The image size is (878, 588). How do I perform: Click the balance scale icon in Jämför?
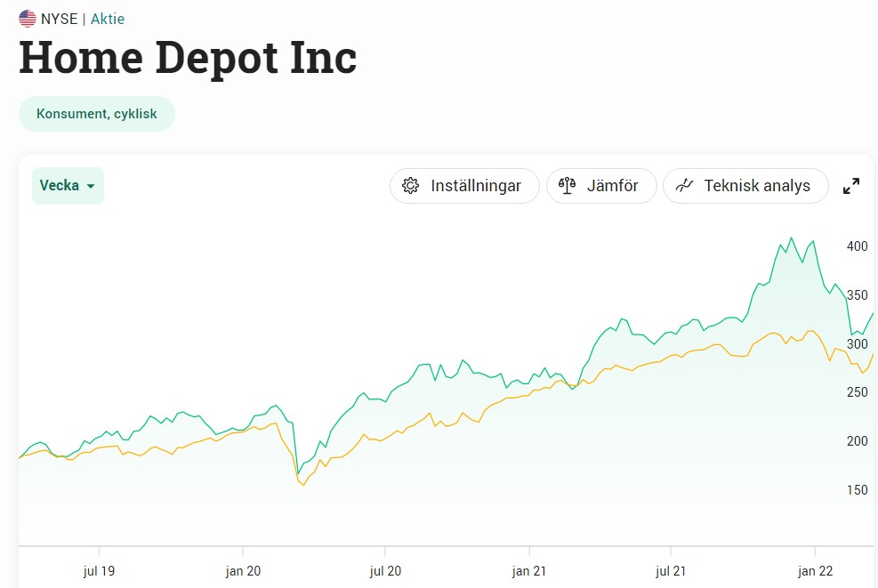click(567, 186)
